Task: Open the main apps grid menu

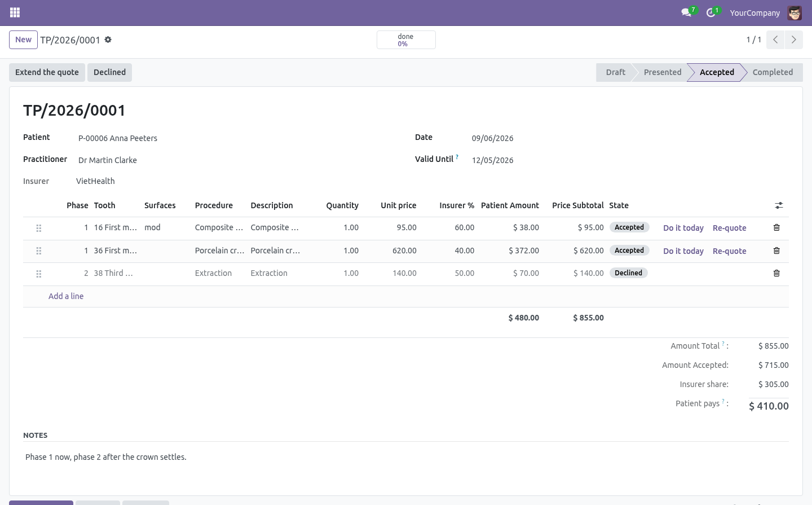Action: point(15,12)
